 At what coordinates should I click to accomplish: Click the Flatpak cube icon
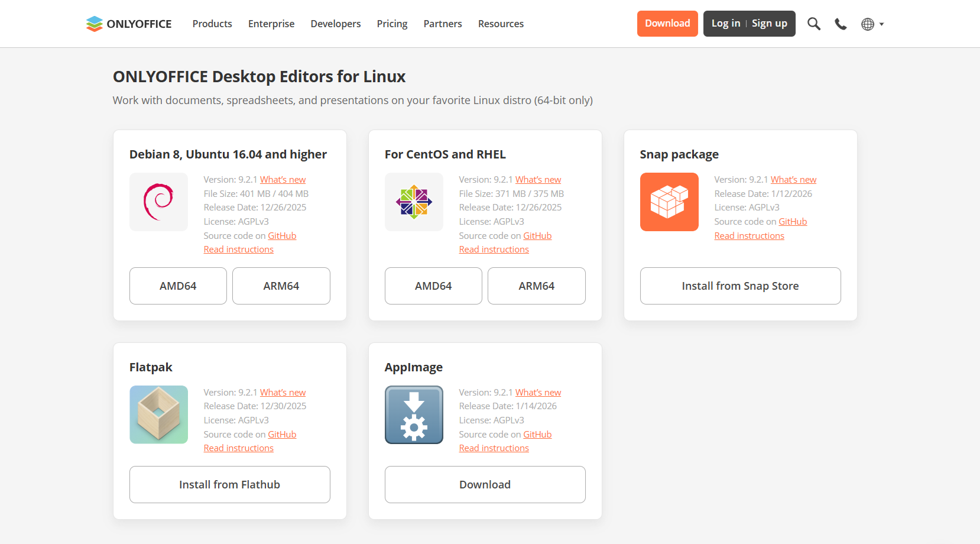click(158, 415)
